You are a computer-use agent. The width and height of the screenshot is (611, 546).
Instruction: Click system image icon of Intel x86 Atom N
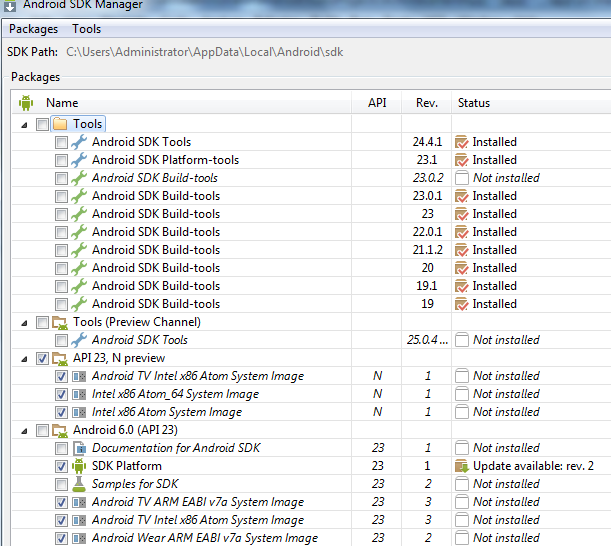coord(79,412)
